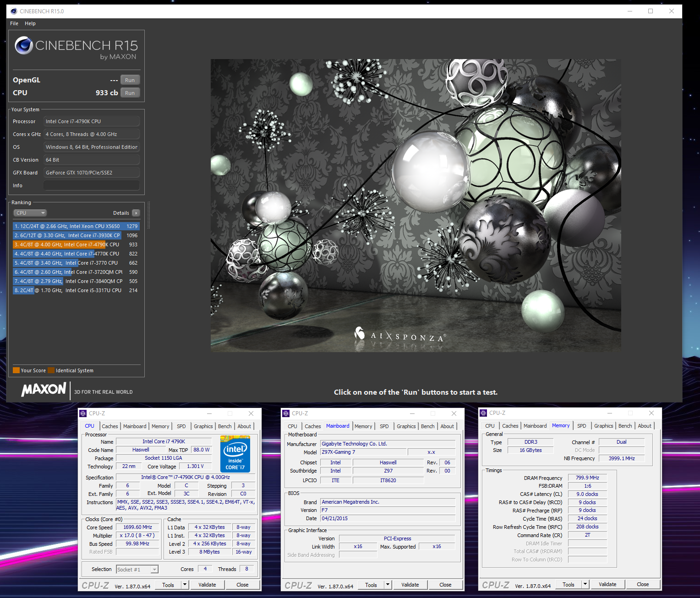This screenshot has width=700, height=598.
Task: Click the Z97X-Gaming 7 model field
Action: (x=363, y=452)
